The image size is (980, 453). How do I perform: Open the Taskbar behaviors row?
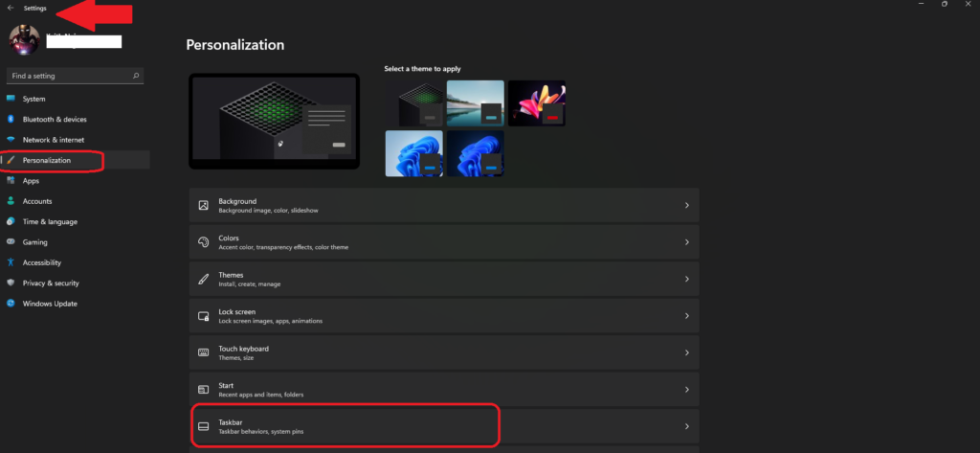[444, 427]
